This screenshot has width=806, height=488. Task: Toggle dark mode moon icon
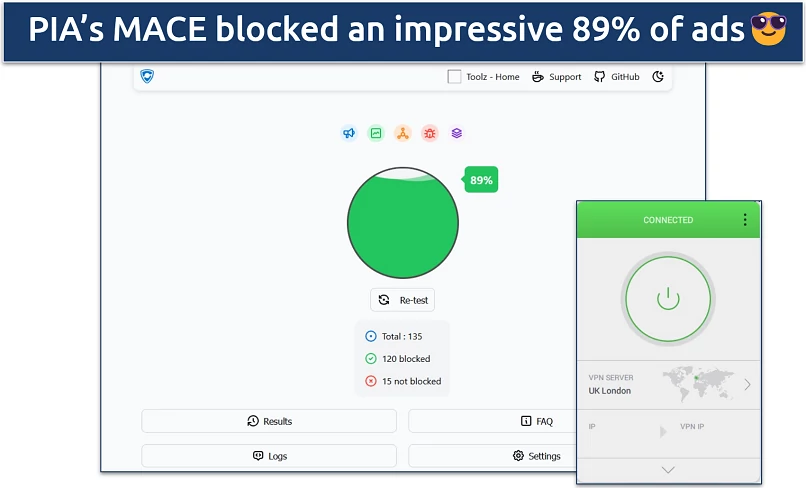[x=658, y=77]
